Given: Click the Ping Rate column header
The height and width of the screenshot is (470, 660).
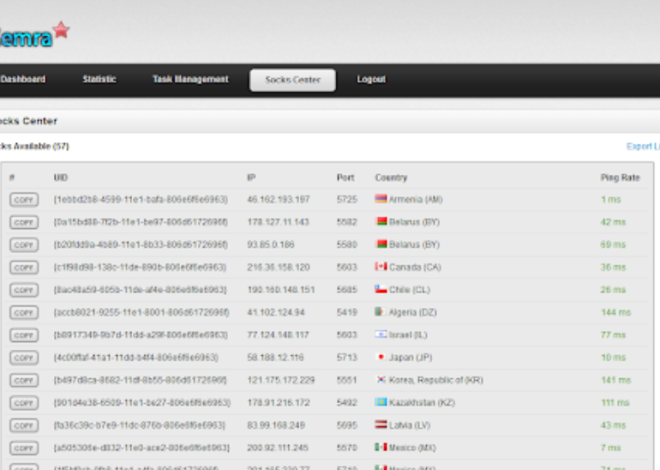Looking at the screenshot, I should 620,178.
